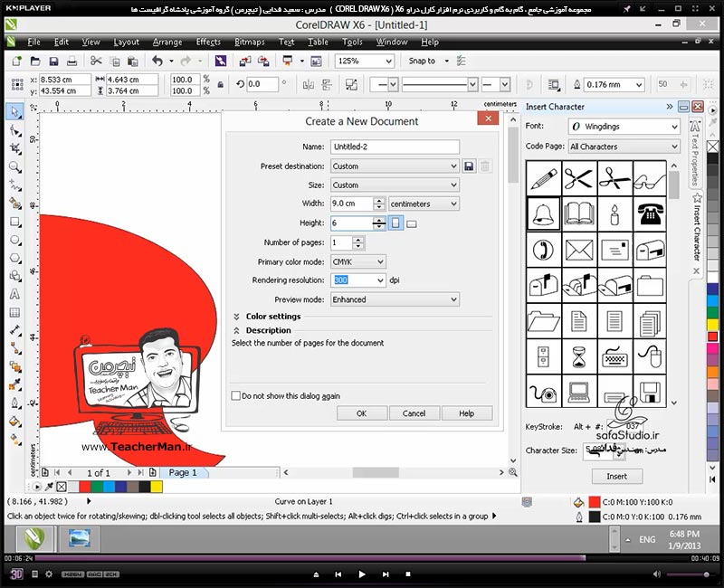Viewport: 724px width, 588px height.
Task: Open the File menu
Action: coord(33,42)
